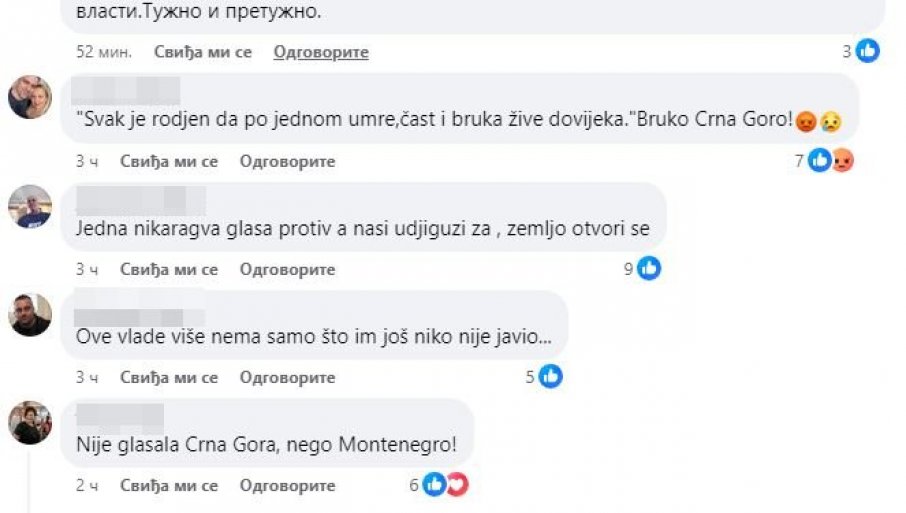The image size is (906, 513).
Task: Reply to the "Jedna nikaragva glasa protiv" comment
Action: [x=287, y=269]
